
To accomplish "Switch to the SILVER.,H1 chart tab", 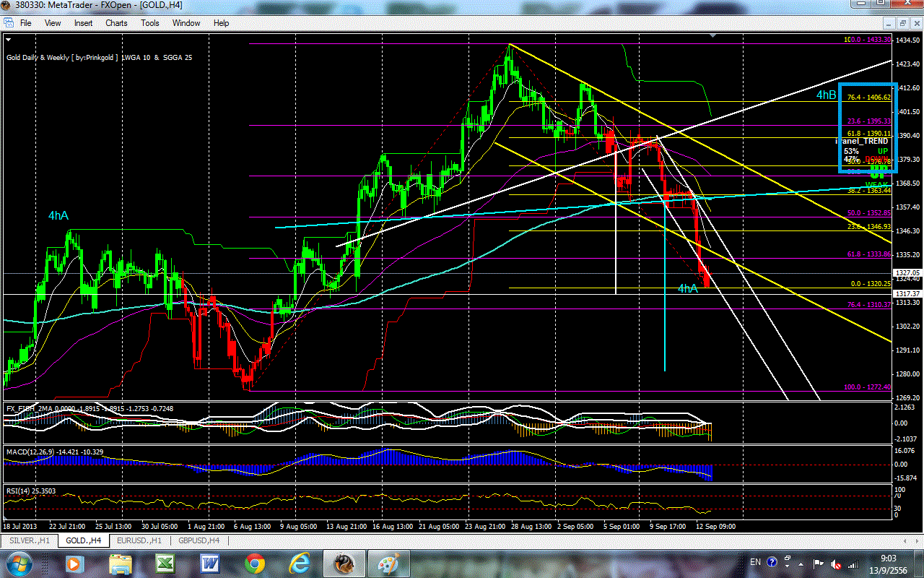I will (28, 540).
